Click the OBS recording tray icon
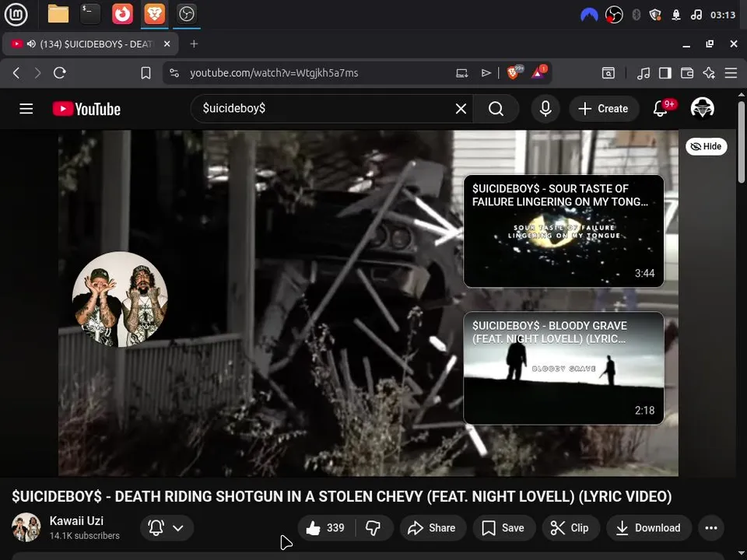The height and width of the screenshot is (560, 747). pyautogui.click(x=614, y=15)
